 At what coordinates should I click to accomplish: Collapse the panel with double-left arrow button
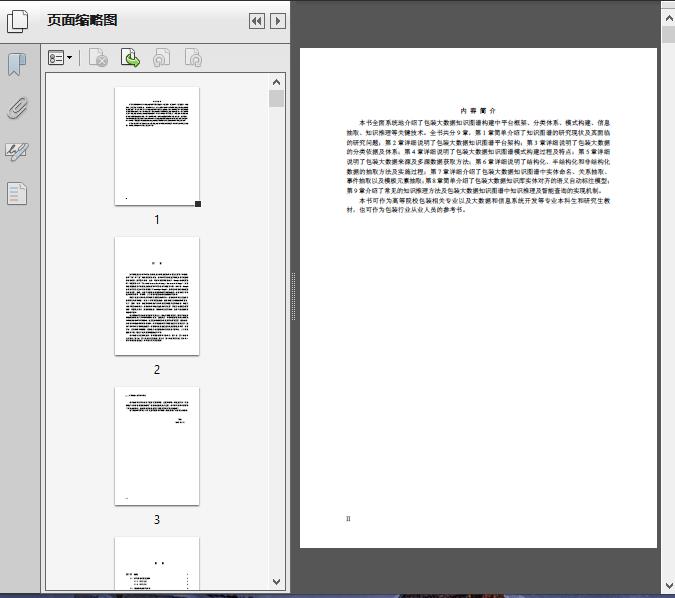click(256, 21)
